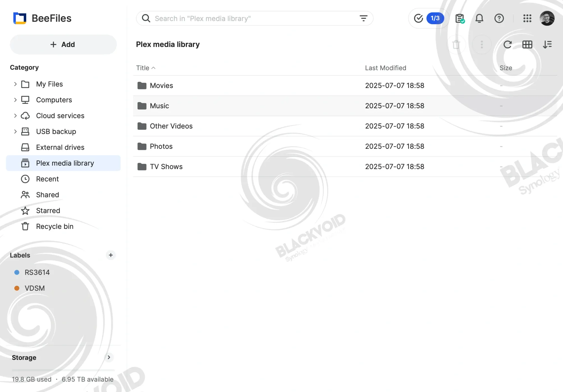
Task: Open the Recycle bin
Action: [63, 226]
